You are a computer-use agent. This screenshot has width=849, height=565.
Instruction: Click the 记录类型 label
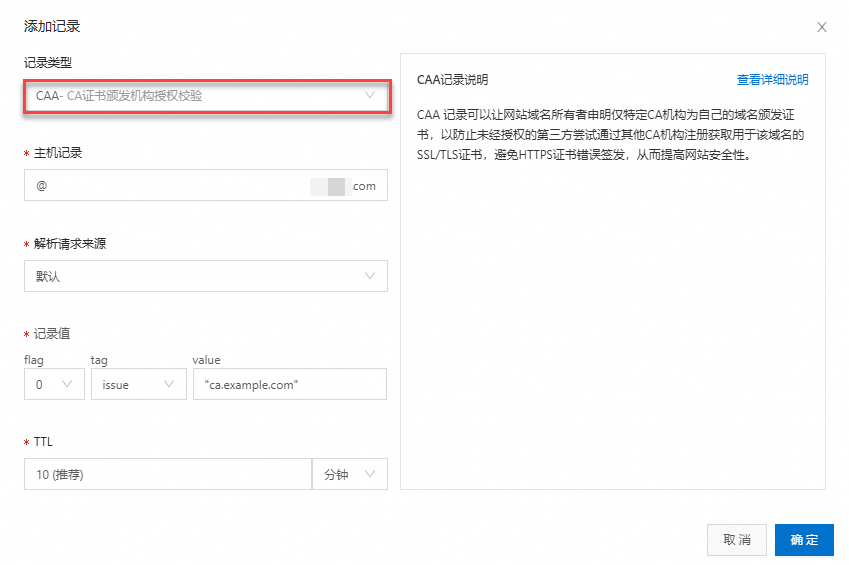[x=48, y=63]
